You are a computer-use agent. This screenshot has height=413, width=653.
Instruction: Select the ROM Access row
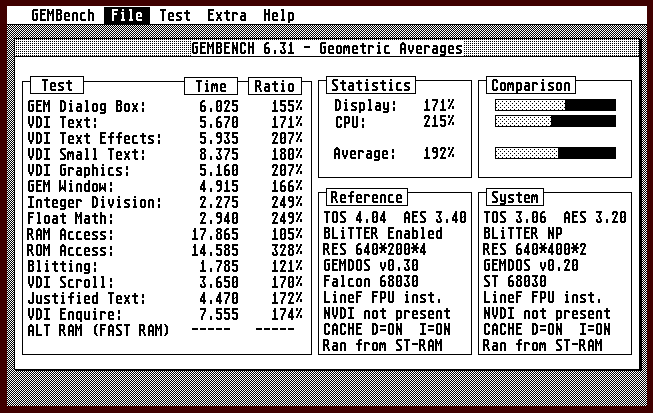coord(165,250)
